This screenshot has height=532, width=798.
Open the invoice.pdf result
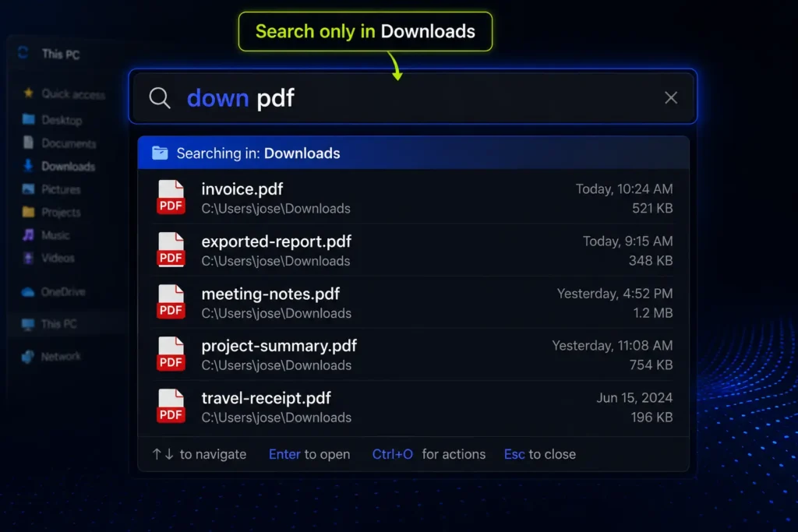(413, 198)
